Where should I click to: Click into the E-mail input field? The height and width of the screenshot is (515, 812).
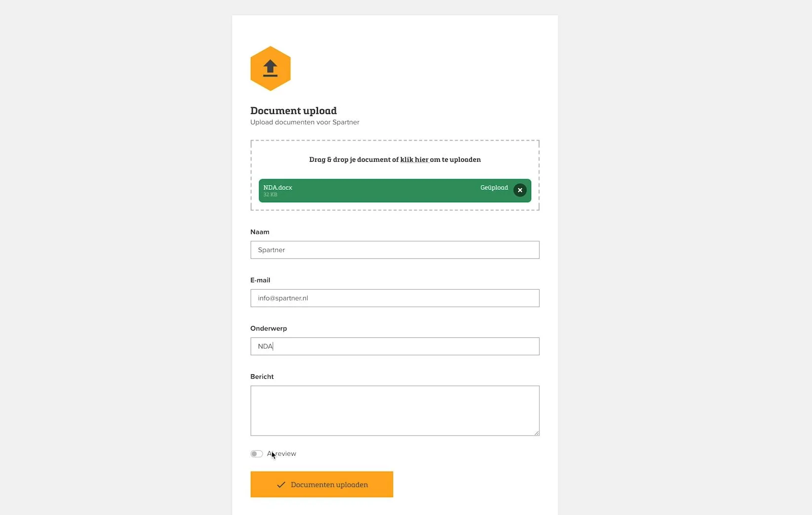click(x=394, y=298)
